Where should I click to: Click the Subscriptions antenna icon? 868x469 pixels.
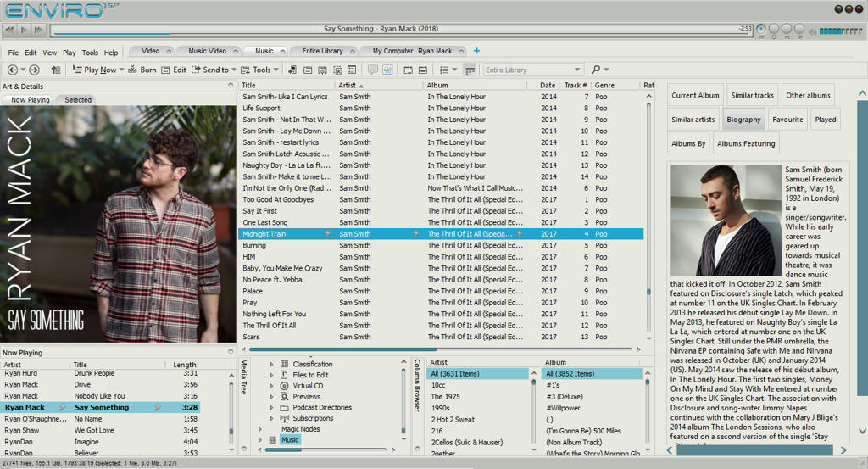[285, 418]
